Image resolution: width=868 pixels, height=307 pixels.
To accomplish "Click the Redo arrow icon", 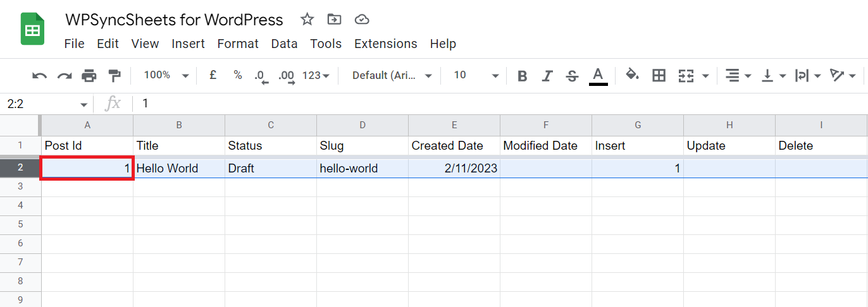I will click(x=65, y=76).
